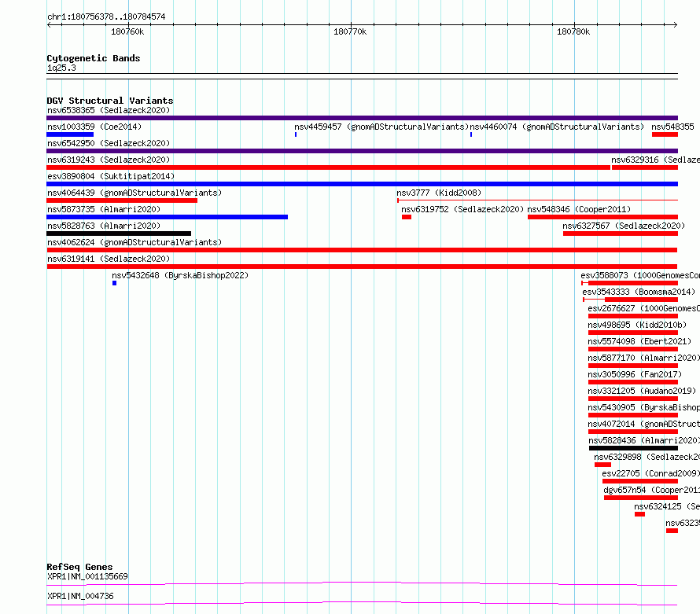This screenshot has height=614, width=700.
Task: Click the 180780k ruler tick label
Action: pyautogui.click(x=573, y=31)
